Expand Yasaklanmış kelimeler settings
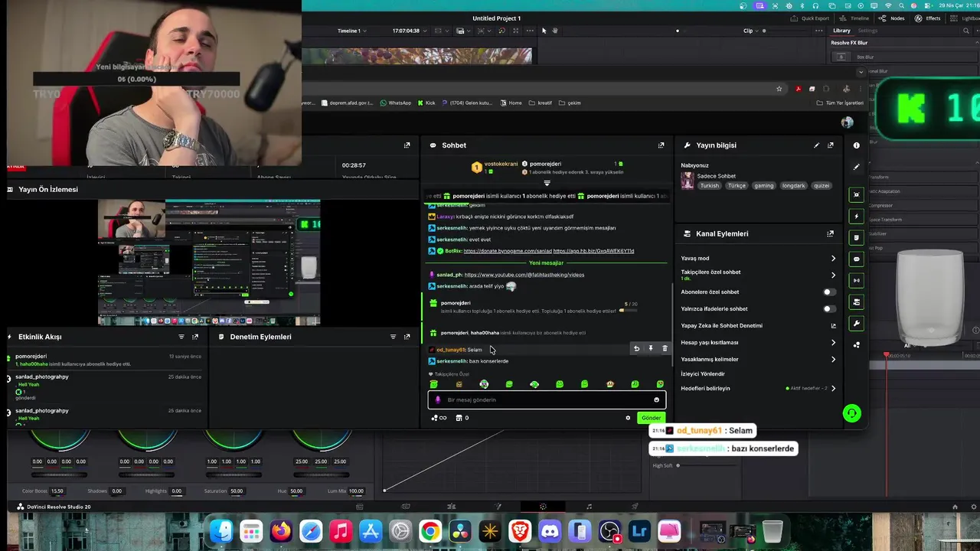The height and width of the screenshot is (551, 980). [833, 360]
